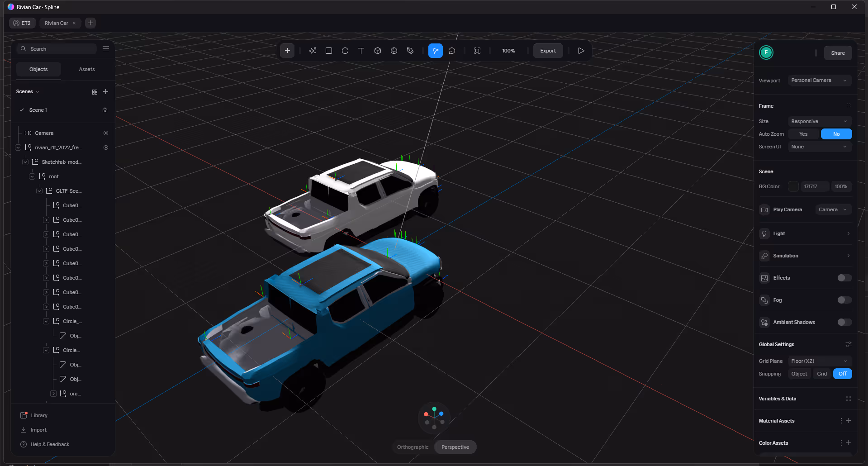Edit the BG Color opacity 100%
This screenshot has height=466, width=868.
tap(841, 186)
